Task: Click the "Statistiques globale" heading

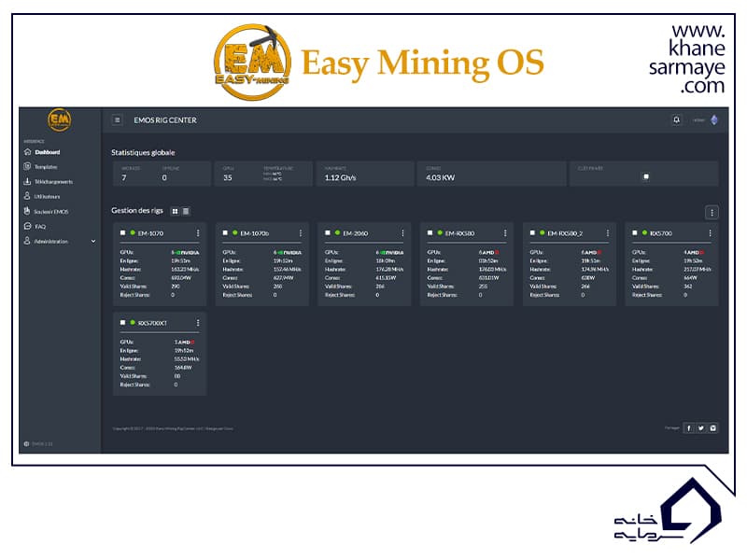Action: click(x=143, y=152)
